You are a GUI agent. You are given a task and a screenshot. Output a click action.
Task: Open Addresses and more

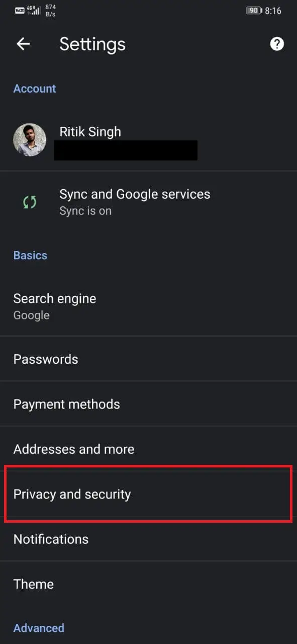148,449
